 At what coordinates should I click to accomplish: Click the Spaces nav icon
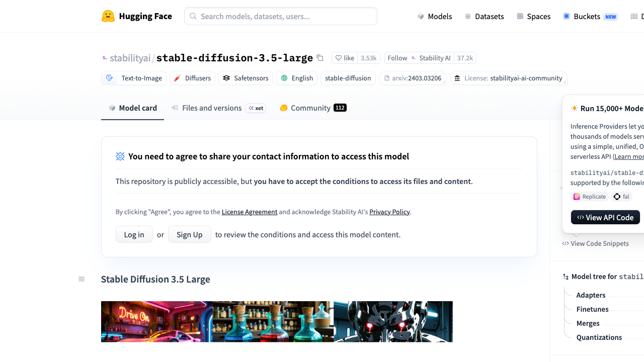tap(520, 16)
